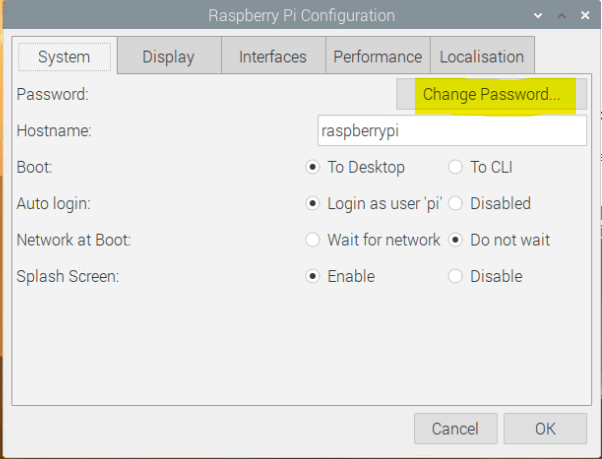The image size is (602, 459).
Task: Choose Do not wait for network
Action: coord(456,240)
